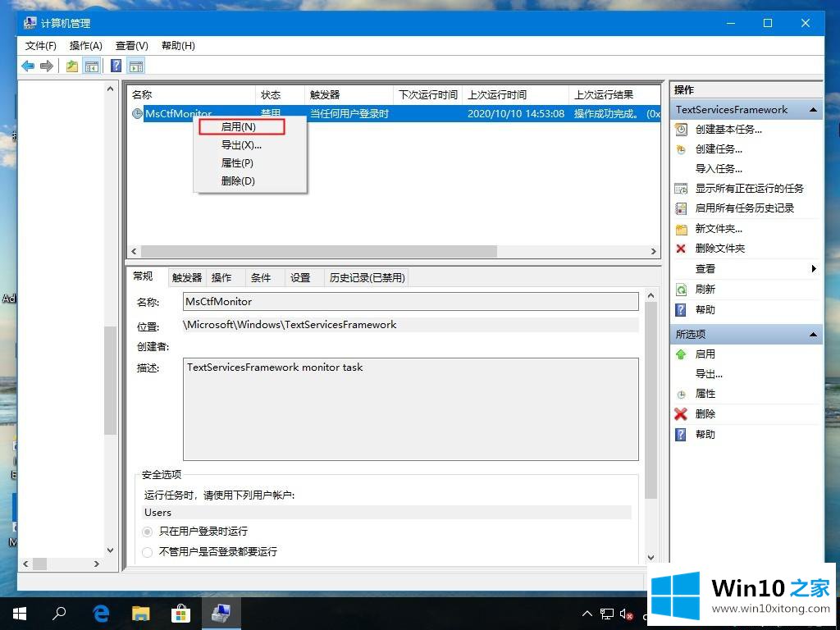Open taskbar search magnifier
Viewport: 840px width, 630px height.
point(59,614)
